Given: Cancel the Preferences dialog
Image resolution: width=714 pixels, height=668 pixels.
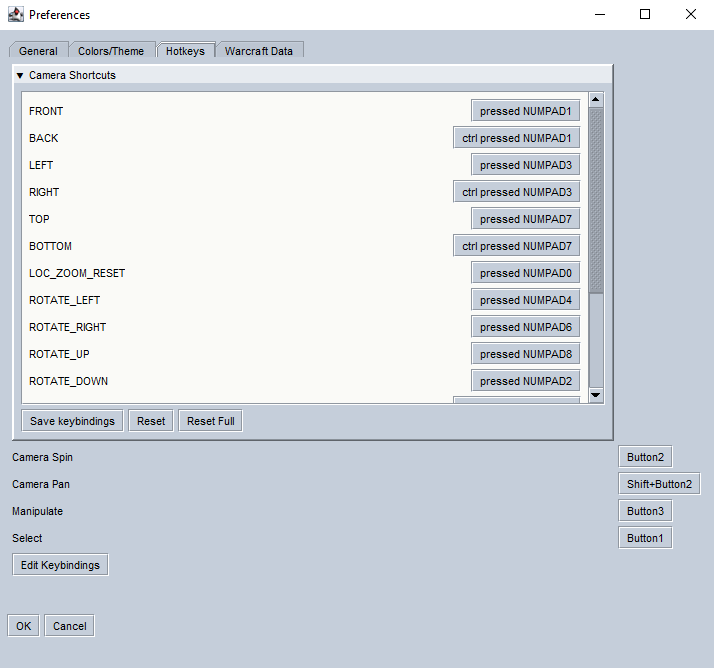Looking at the screenshot, I should 70,626.
